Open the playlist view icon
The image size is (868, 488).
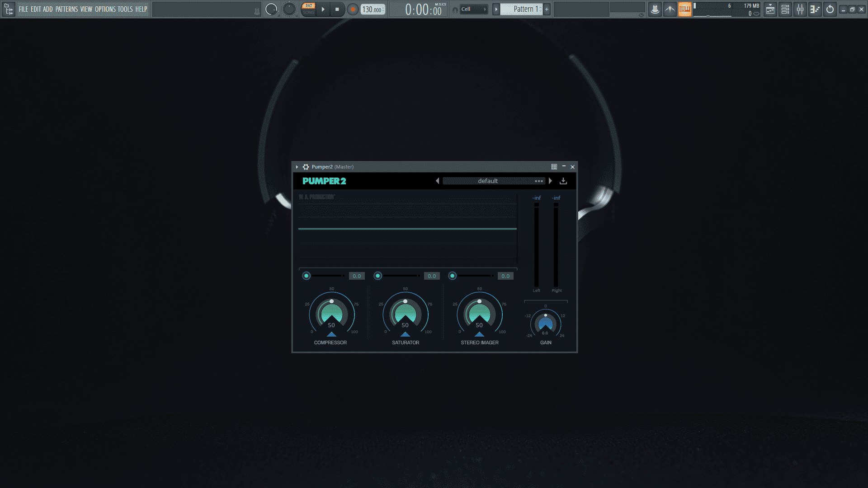pyautogui.click(x=770, y=9)
